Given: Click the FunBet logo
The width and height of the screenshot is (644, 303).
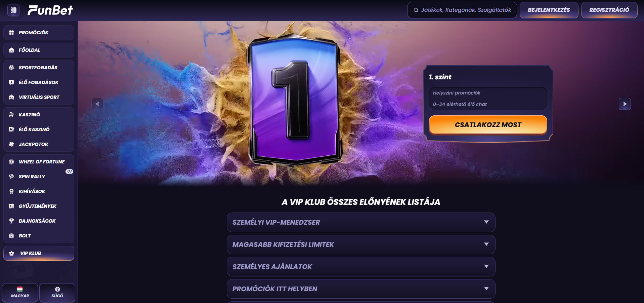Looking at the screenshot, I should point(50,10).
